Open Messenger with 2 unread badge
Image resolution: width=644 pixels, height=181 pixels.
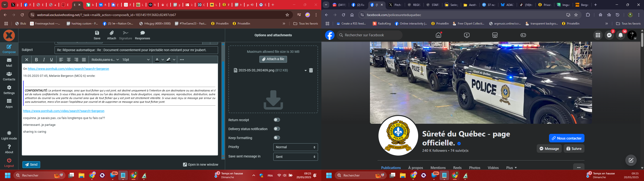click(610, 35)
